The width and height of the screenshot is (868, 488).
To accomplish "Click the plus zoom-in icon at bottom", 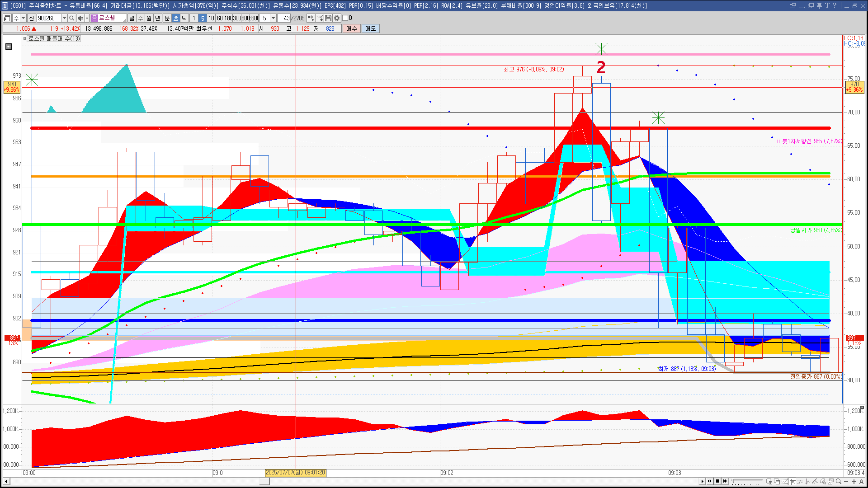I will click(854, 481).
